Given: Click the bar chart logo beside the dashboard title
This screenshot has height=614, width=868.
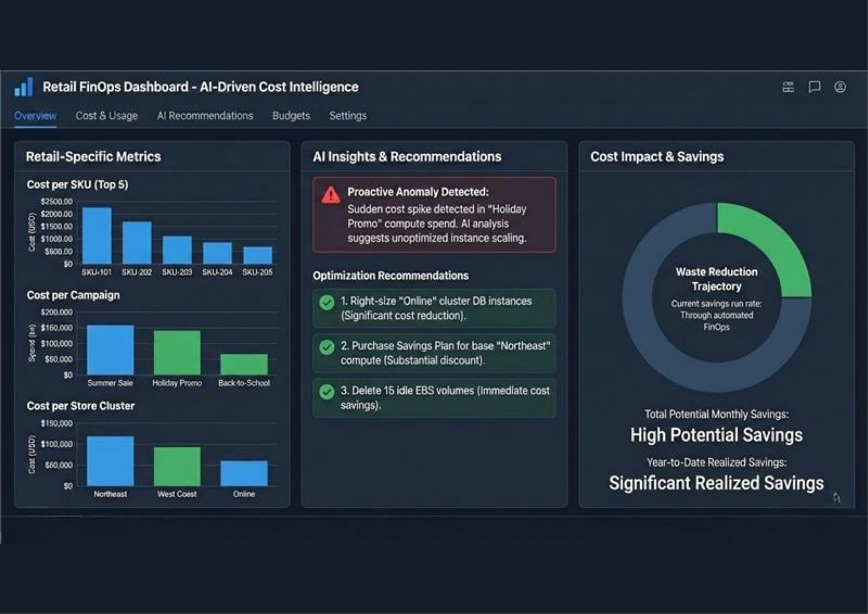Looking at the screenshot, I should [x=24, y=87].
